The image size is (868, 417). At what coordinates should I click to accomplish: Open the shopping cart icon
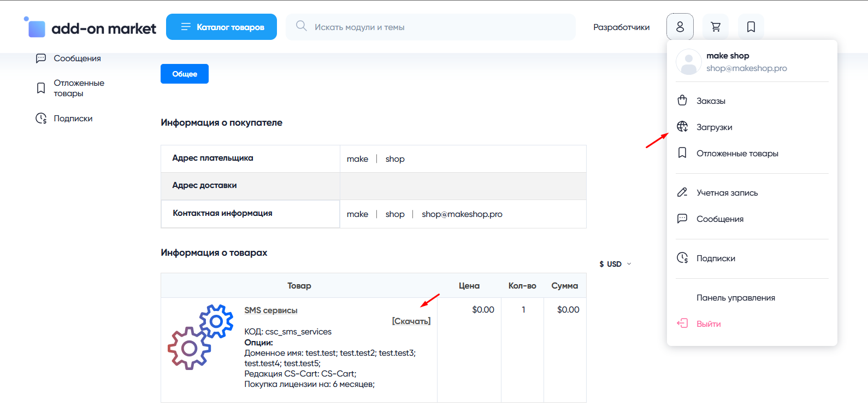716,27
